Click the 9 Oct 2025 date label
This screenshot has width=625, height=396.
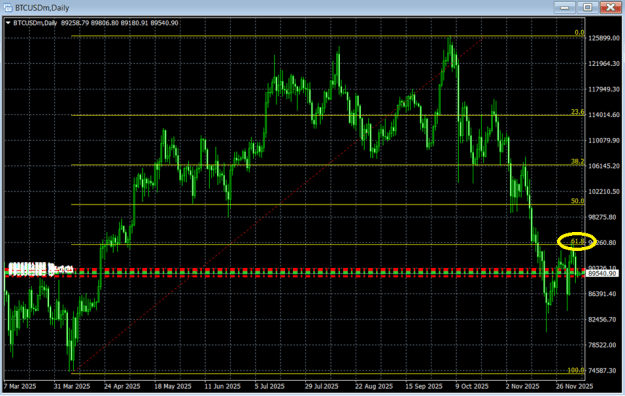[x=472, y=386]
